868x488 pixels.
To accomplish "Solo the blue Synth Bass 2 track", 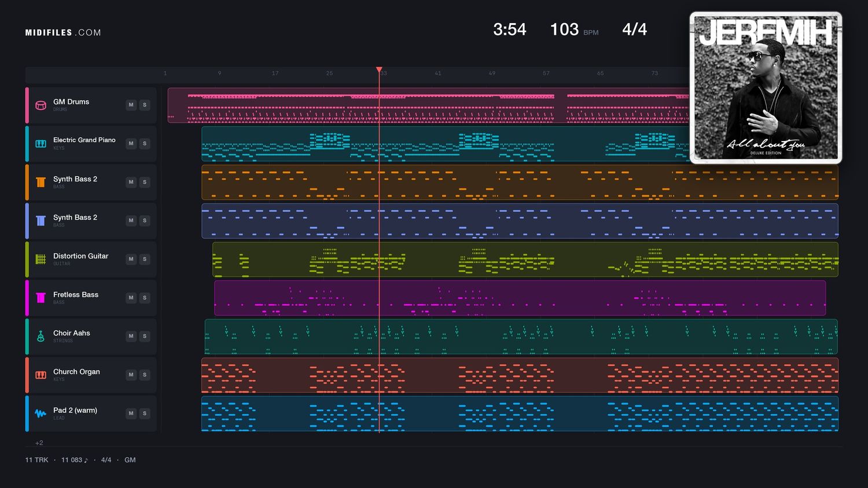I will click(145, 220).
